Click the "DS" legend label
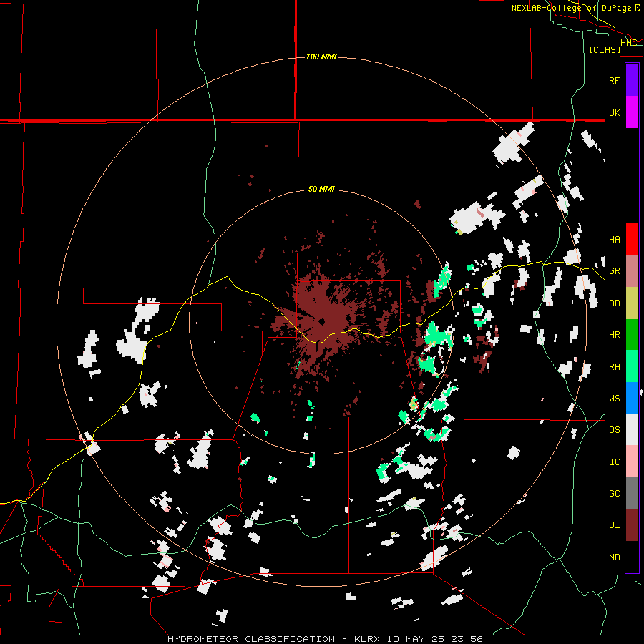This screenshot has height=644, width=644. [x=614, y=430]
